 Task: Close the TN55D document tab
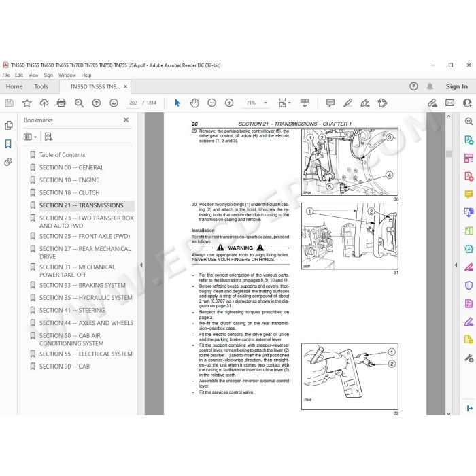point(125,86)
